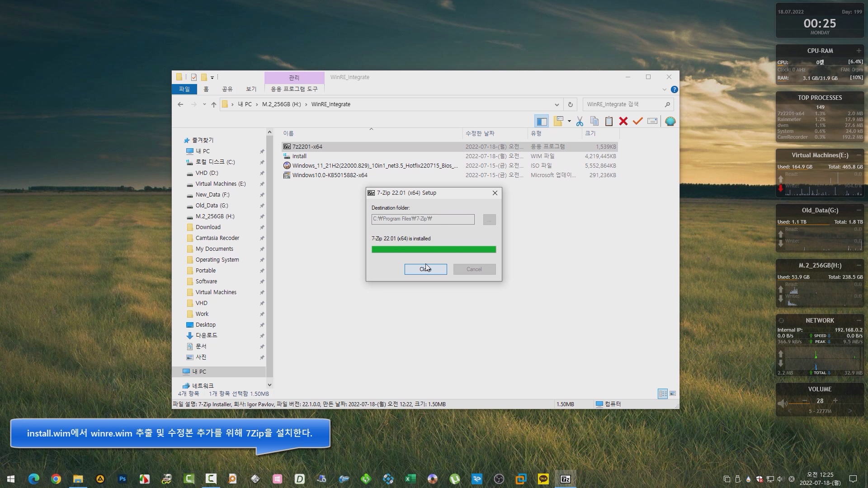This screenshot has height=488, width=868.
Task: Click the 7-Zip install progress bar
Action: point(434,249)
